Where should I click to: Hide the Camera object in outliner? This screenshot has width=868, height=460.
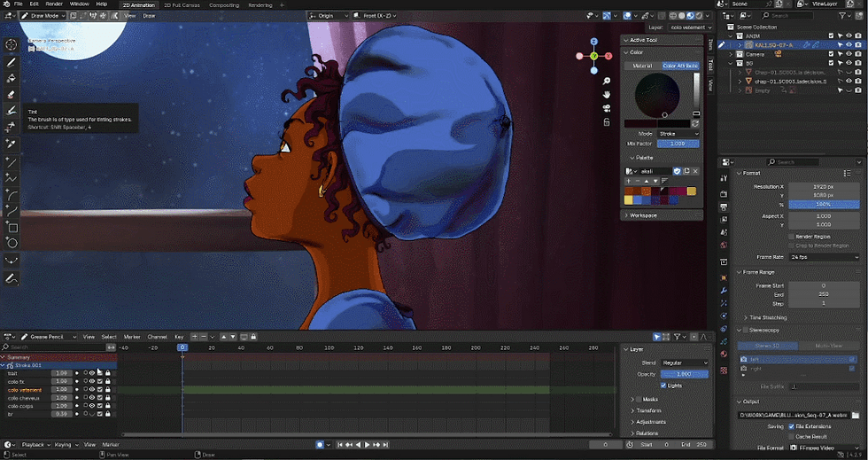(x=849, y=54)
